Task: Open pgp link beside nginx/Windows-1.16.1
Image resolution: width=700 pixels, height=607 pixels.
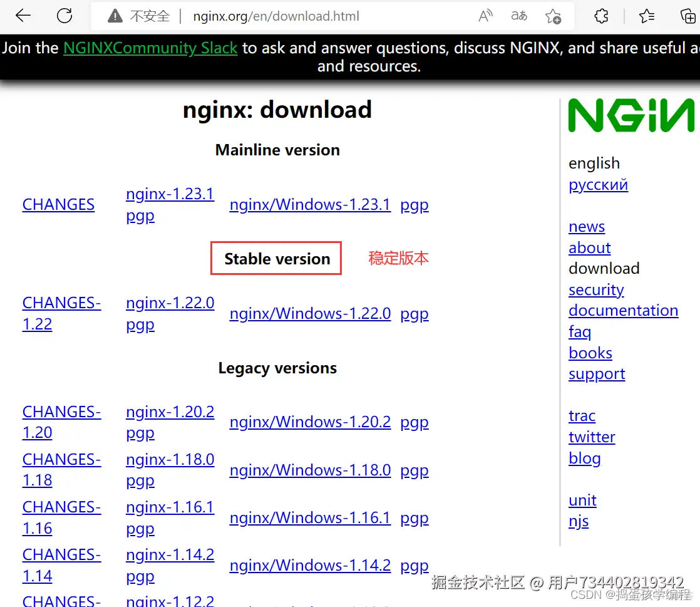Action: tap(414, 519)
